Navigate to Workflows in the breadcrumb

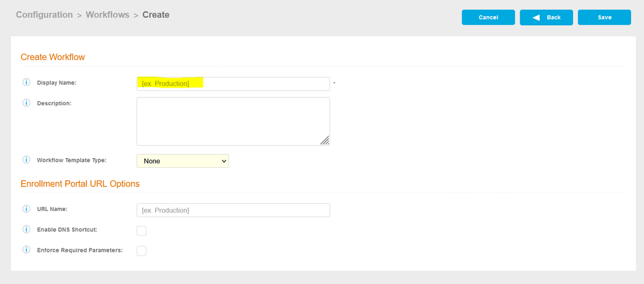tap(108, 15)
